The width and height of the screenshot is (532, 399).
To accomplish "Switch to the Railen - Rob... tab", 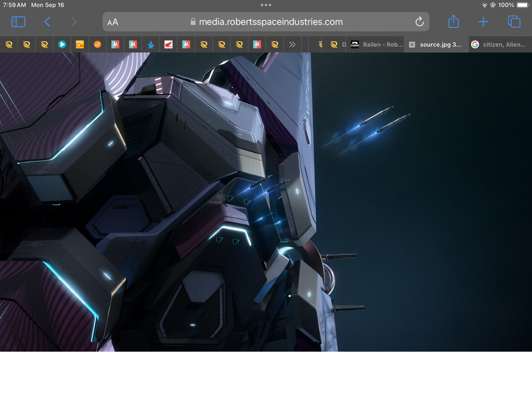I will point(376,44).
